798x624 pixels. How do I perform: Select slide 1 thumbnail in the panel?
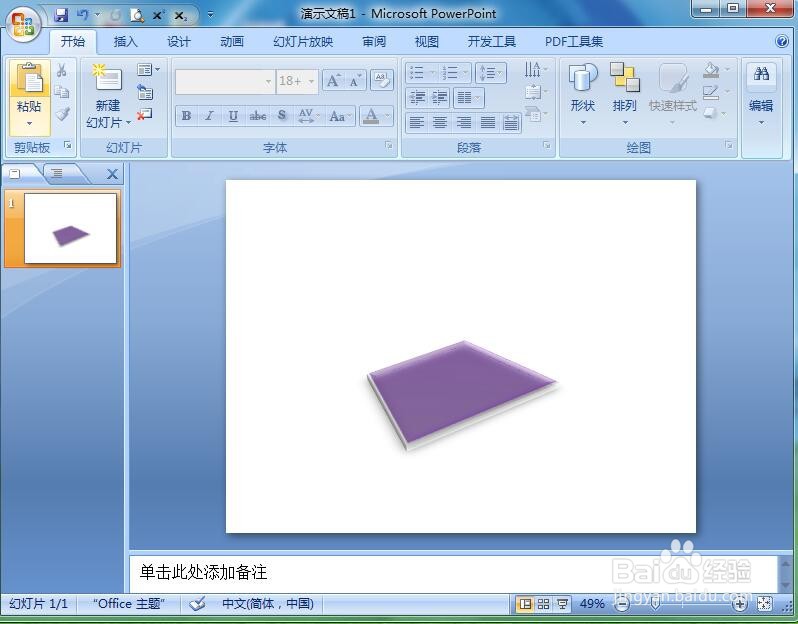[70, 228]
